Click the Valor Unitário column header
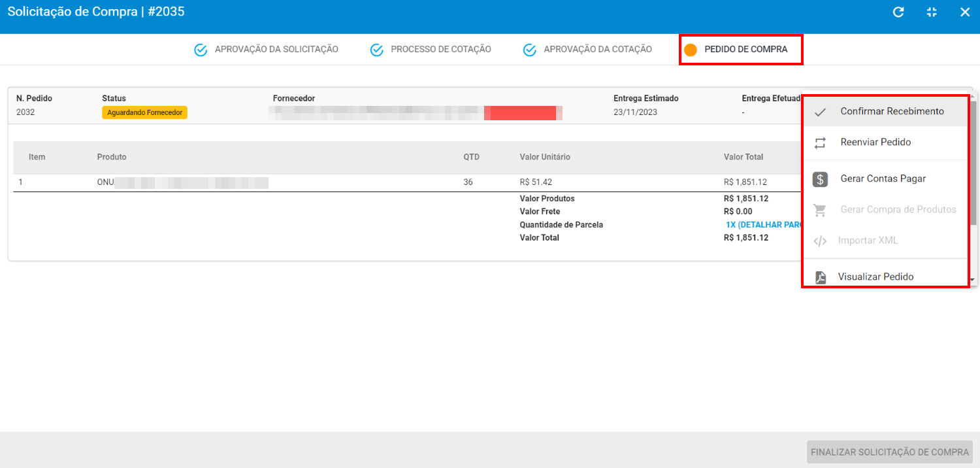Screen dimensions: 980x468 click(545, 157)
